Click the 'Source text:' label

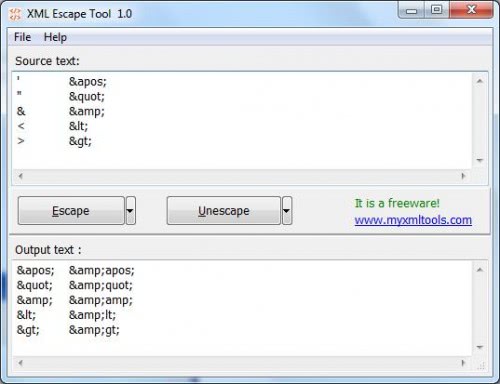click(47, 61)
